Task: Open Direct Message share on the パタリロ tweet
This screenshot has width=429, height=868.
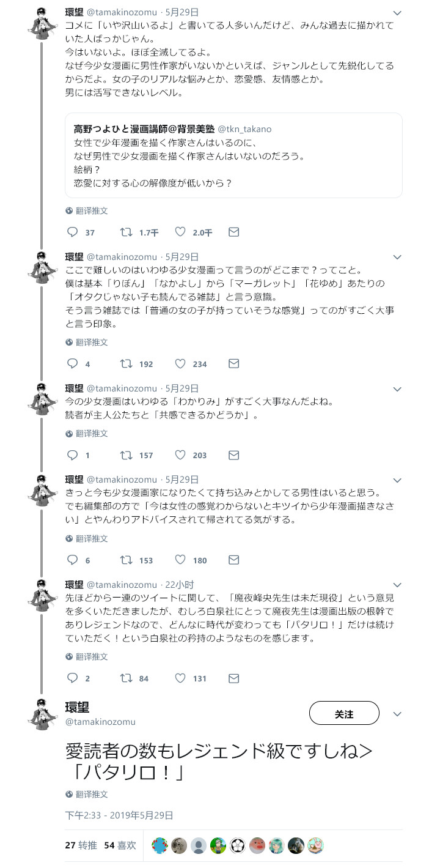Action: tap(233, 678)
